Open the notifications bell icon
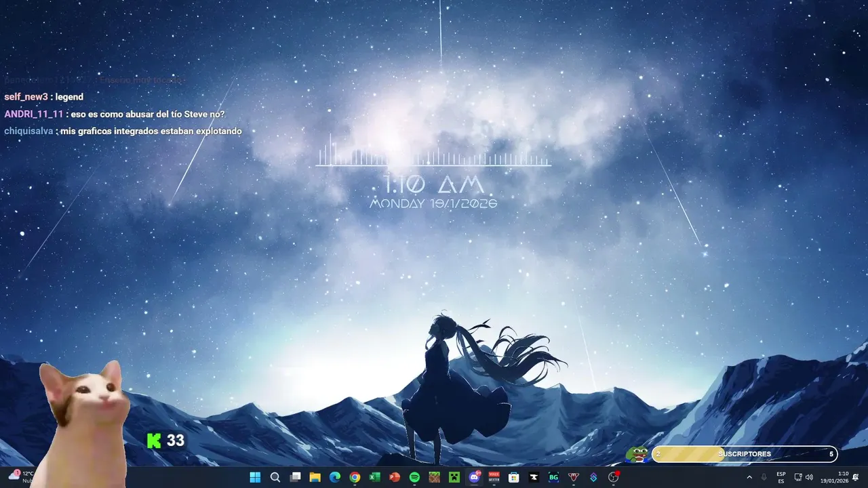This screenshot has width=868, height=488. click(x=856, y=477)
